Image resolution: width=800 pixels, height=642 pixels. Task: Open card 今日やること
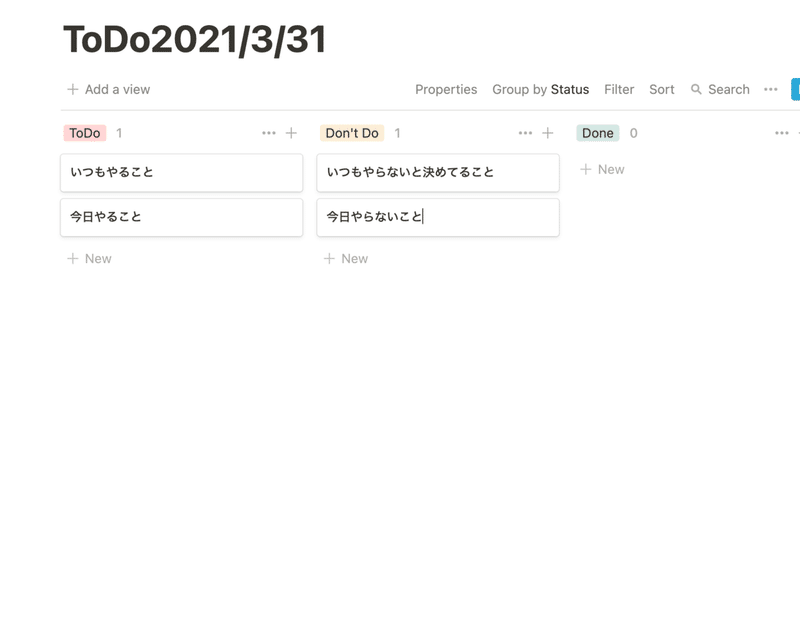182,217
